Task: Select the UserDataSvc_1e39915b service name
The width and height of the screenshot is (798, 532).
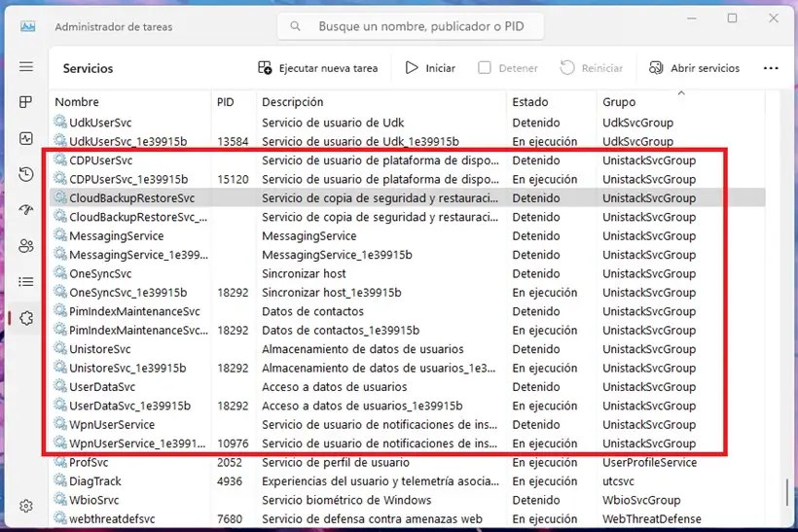Action: point(129,406)
